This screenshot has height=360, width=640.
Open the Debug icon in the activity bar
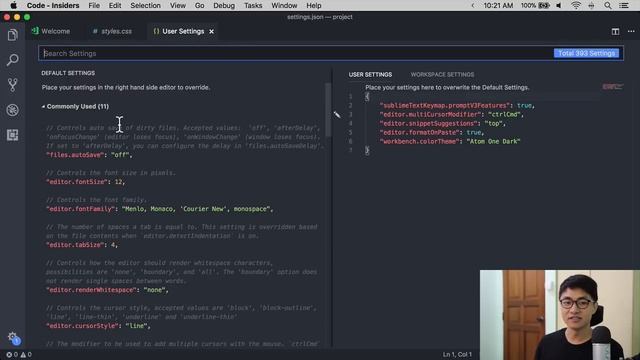(13, 110)
